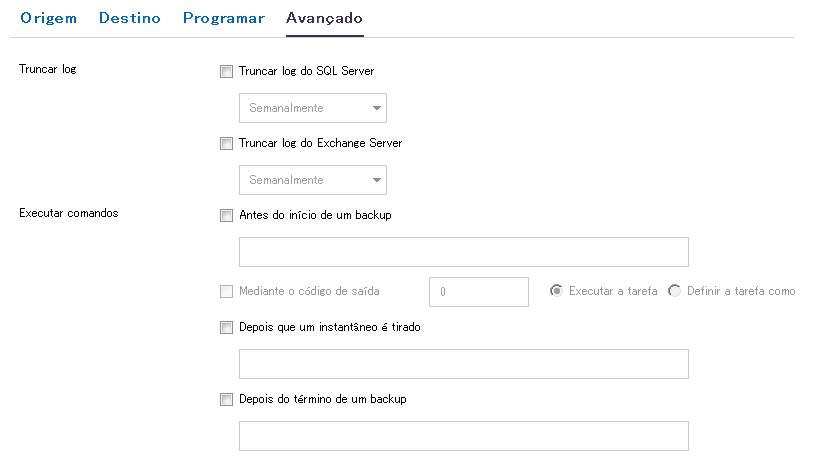Select the Executar a tarefa radio button
813x459 pixels.
click(557, 291)
